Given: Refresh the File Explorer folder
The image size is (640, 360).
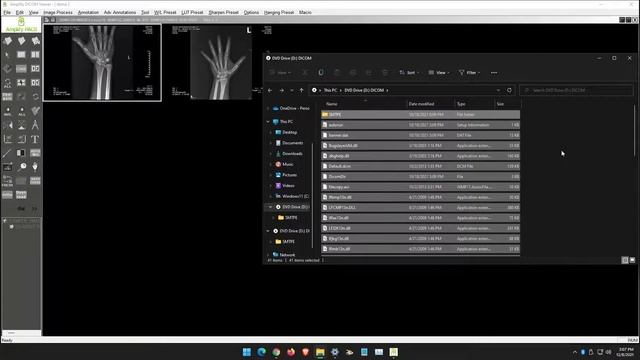Looking at the screenshot, I should coord(509,90).
